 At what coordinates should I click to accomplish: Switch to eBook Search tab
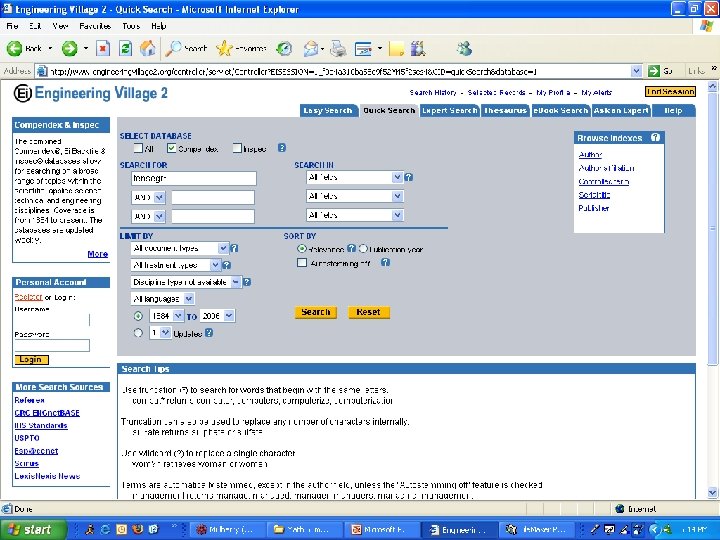561,111
